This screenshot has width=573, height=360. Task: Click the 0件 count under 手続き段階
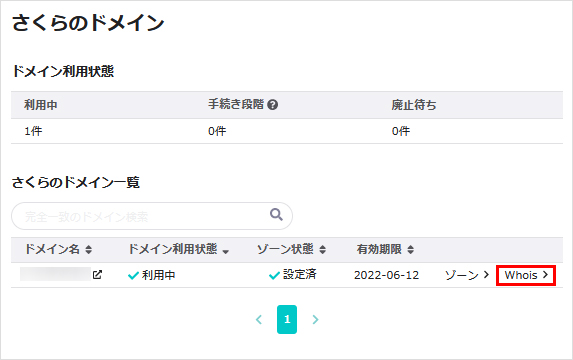click(217, 131)
